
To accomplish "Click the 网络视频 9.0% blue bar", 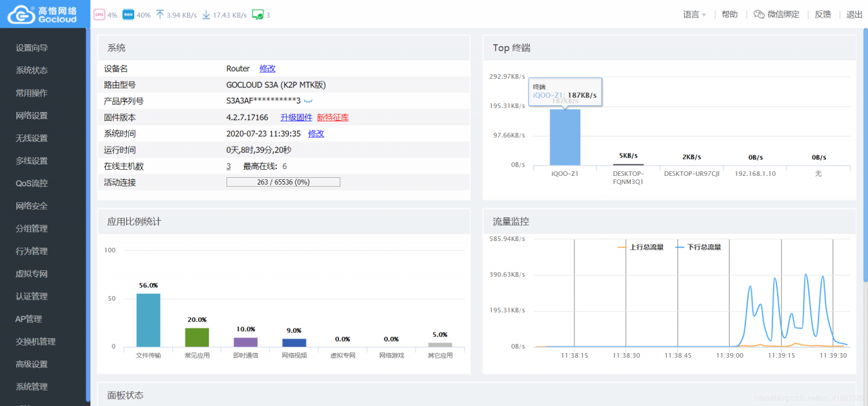I will coord(294,343).
